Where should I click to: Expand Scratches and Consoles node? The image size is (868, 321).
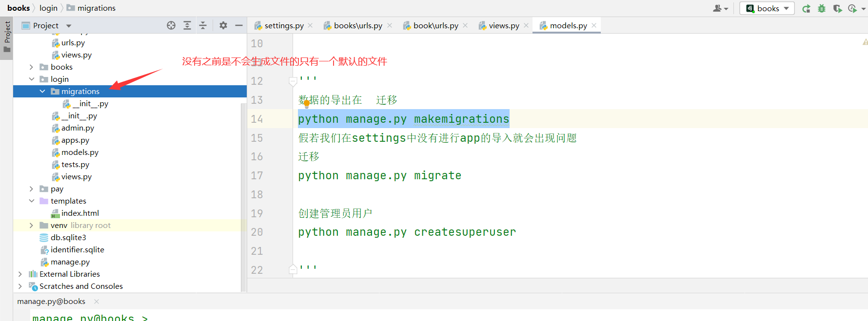tap(20, 286)
